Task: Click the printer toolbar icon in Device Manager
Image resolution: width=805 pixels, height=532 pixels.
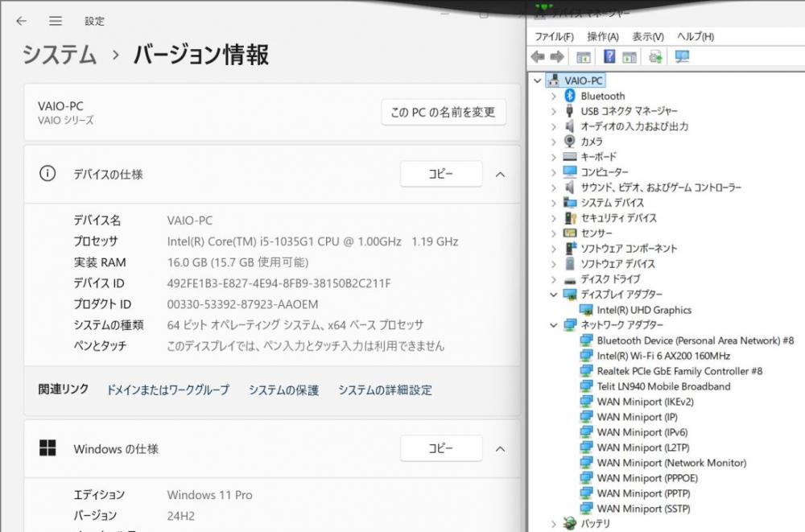Action: point(655,56)
